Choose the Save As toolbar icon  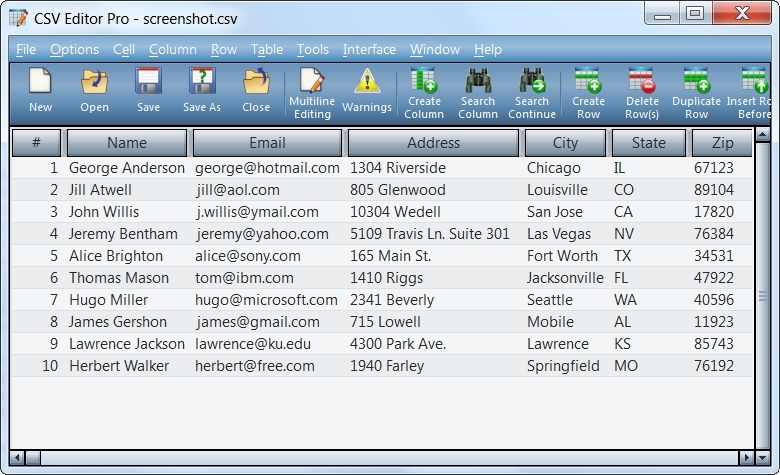click(x=202, y=91)
